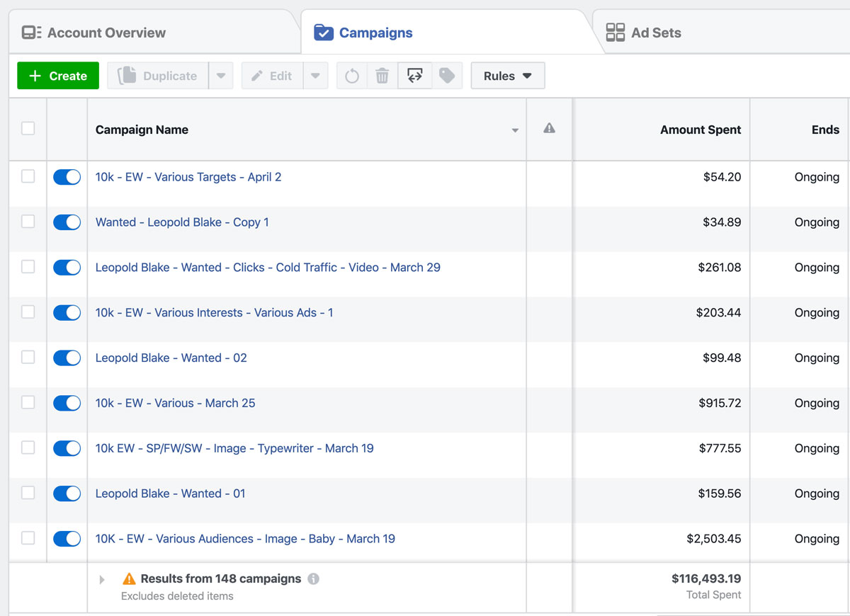Click the Amount Spent column header
850x616 pixels.
pos(701,130)
